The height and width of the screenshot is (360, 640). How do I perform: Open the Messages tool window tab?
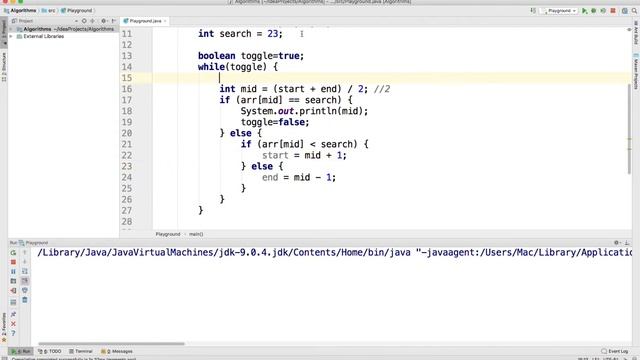click(117, 351)
